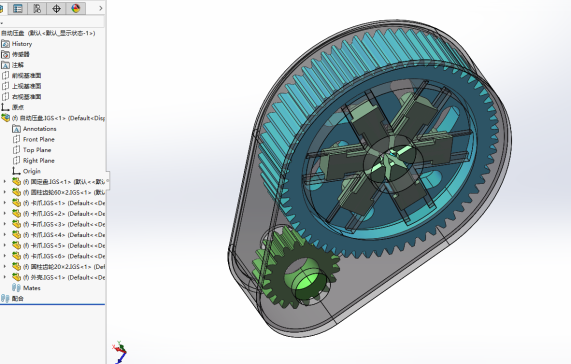The height and width of the screenshot is (364, 571).
Task: Expand the 卡爪.IGS<1> component
Action: tap(5, 203)
